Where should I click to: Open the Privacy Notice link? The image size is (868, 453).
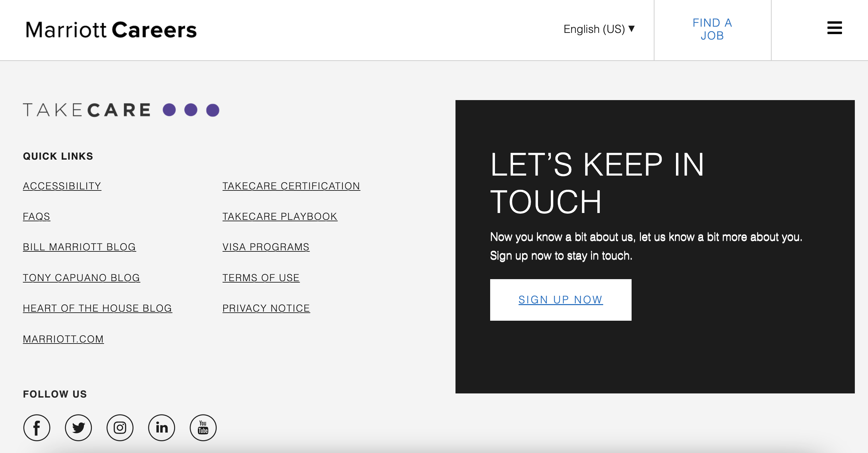pos(266,308)
